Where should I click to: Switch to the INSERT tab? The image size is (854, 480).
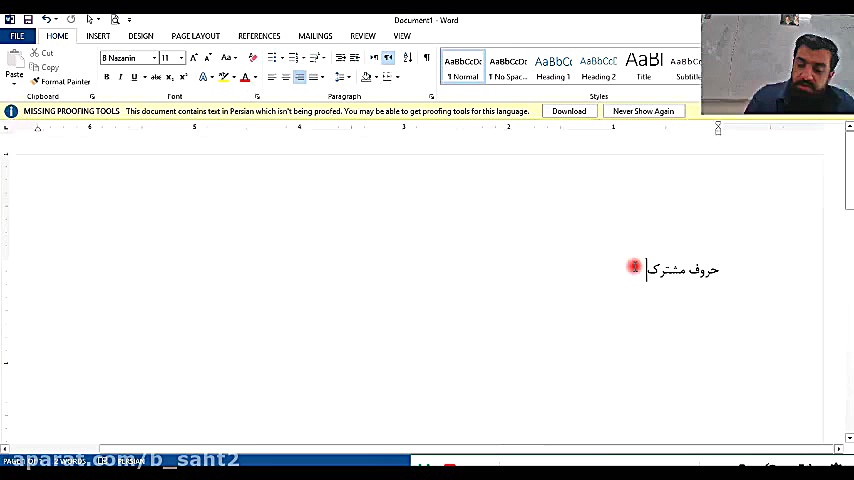[98, 36]
